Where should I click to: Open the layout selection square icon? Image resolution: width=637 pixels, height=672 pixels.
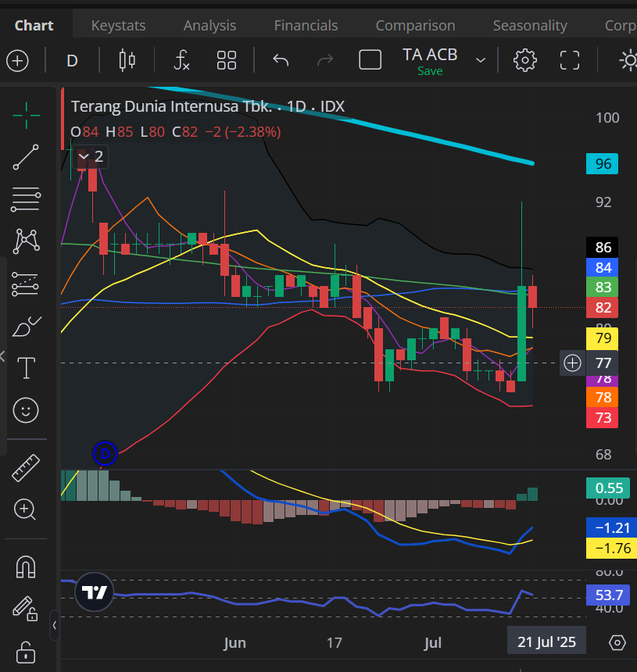pos(370,60)
